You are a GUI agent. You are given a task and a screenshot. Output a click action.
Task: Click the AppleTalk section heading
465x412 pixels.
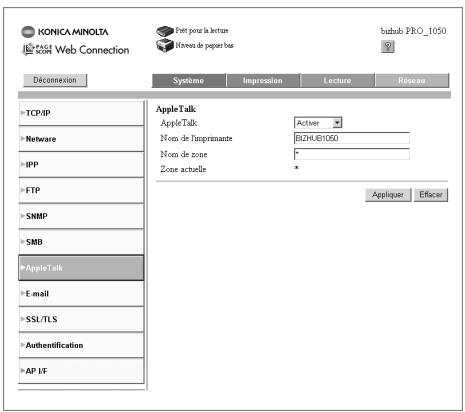pos(176,109)
